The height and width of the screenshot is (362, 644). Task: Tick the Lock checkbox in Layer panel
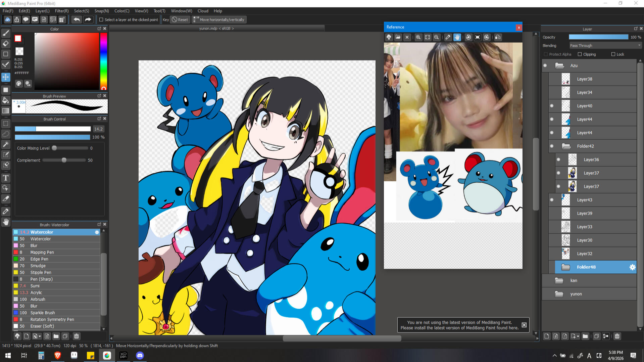(x=613, y=54)
